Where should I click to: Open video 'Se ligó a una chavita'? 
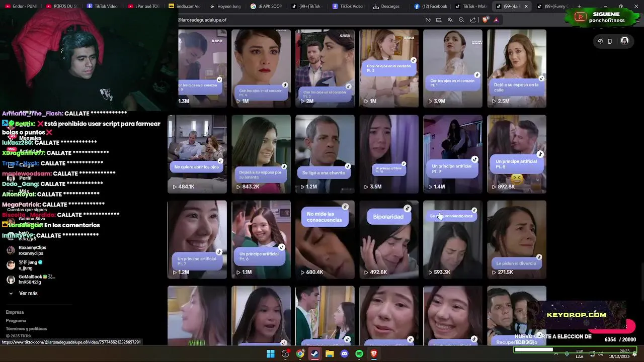point(325,154)
